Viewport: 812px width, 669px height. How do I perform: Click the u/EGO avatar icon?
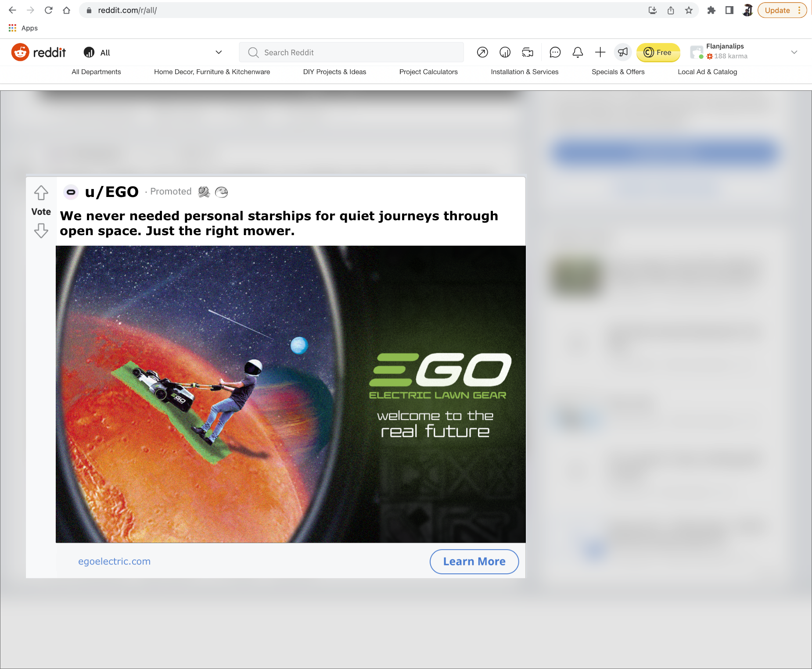click(71, 192)
